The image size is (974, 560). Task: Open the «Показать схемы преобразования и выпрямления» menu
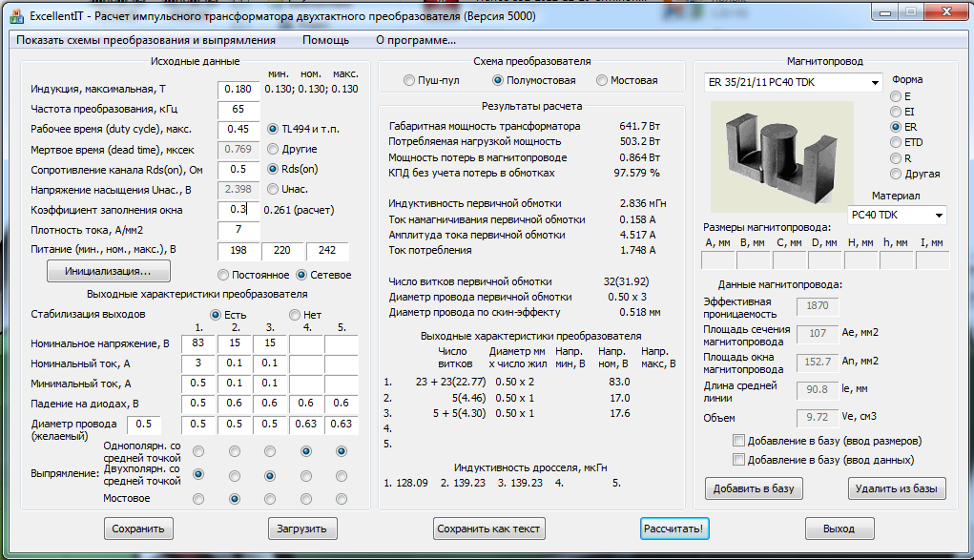click(x=146, y=40)
